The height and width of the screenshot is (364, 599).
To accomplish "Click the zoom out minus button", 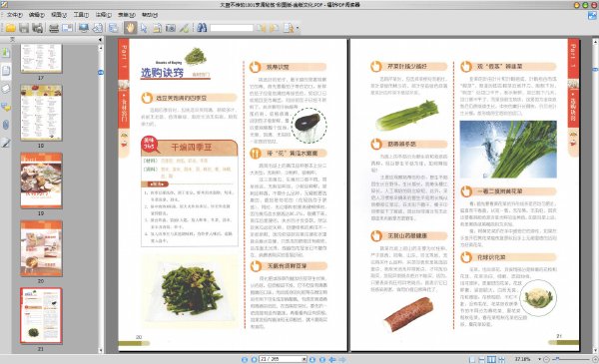I will (547, 359).
